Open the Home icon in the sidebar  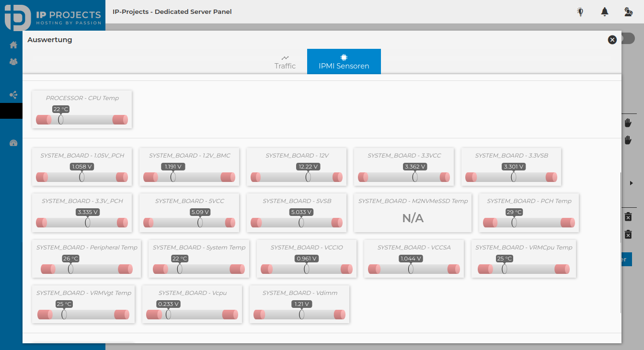click(x=13, y=45)
